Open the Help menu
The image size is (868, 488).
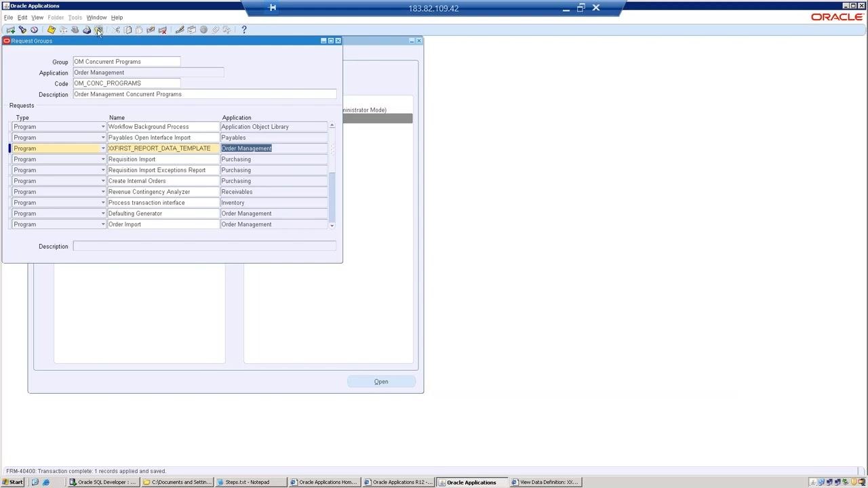117,18
